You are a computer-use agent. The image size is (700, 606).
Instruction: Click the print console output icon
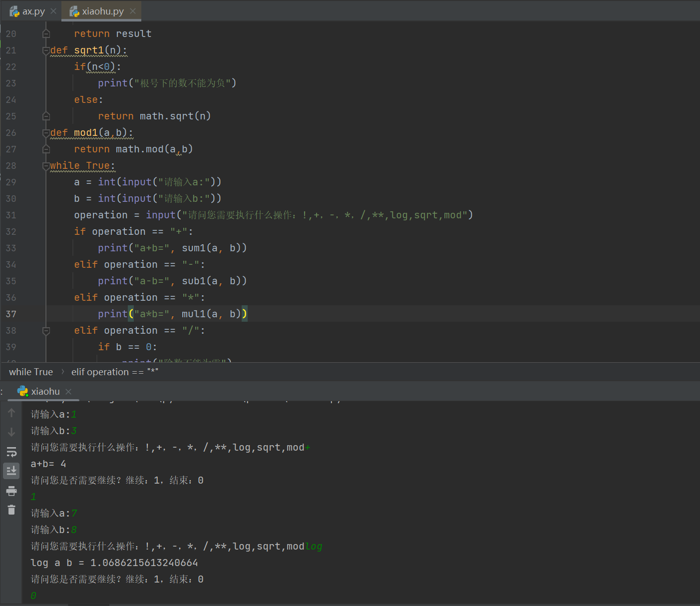11,491
